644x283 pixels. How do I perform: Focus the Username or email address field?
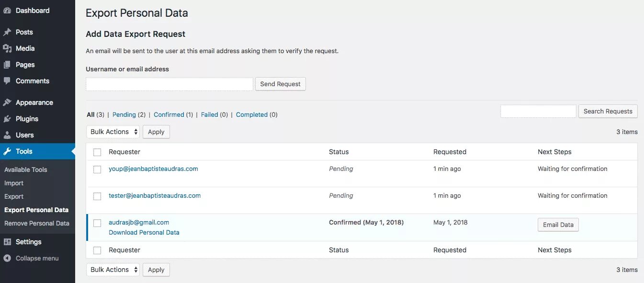(x=169, y=84)
